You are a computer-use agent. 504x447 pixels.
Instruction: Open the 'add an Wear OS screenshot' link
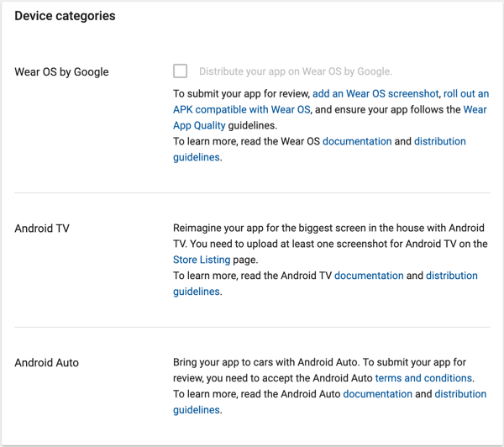375,93
